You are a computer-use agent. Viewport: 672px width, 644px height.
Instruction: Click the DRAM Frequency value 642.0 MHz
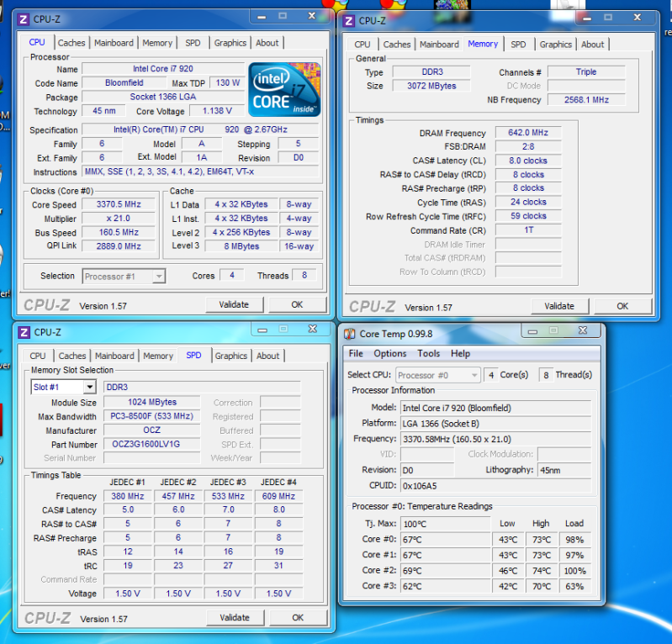(x=528, y=133)
